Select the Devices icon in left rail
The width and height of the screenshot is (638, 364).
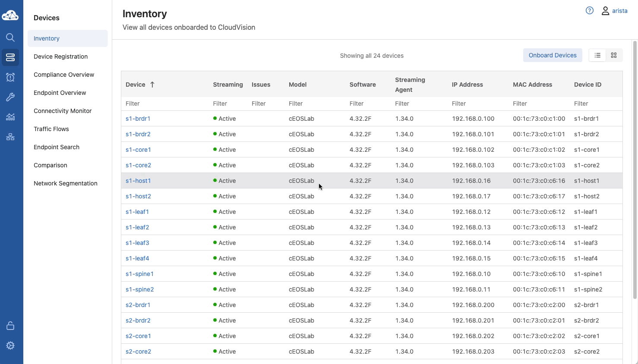point(10,57)
